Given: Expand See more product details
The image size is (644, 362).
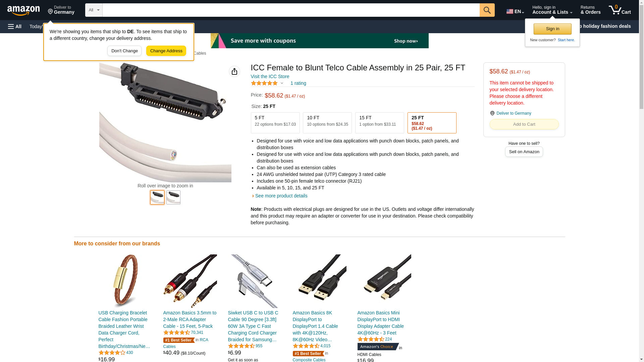Looking at the screenshot, I should tap(281, 196).
